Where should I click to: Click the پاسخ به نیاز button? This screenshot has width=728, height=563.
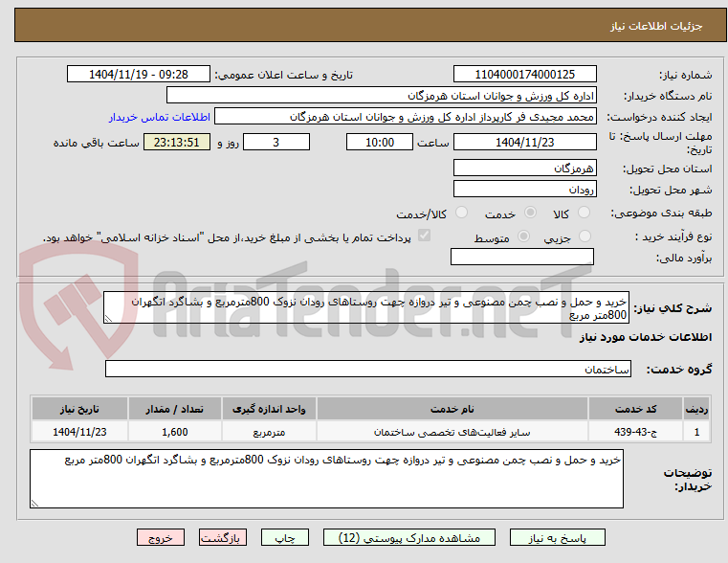tap(557, 537)
